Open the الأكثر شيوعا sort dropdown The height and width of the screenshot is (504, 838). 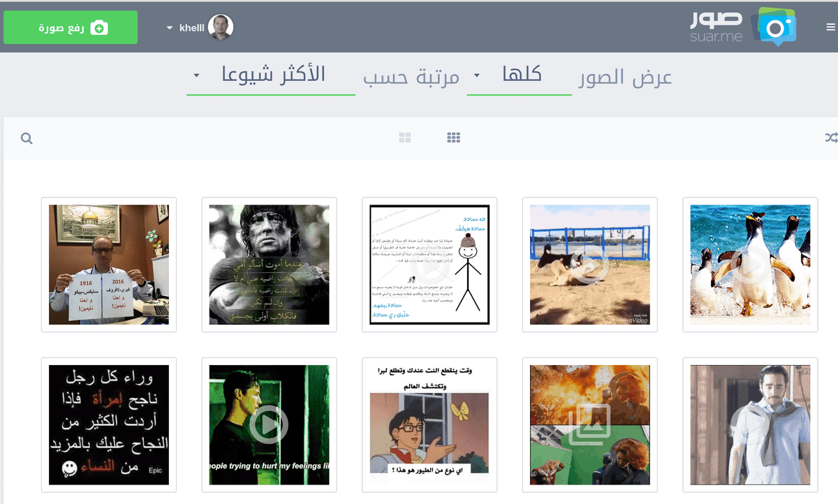point(271,75)
